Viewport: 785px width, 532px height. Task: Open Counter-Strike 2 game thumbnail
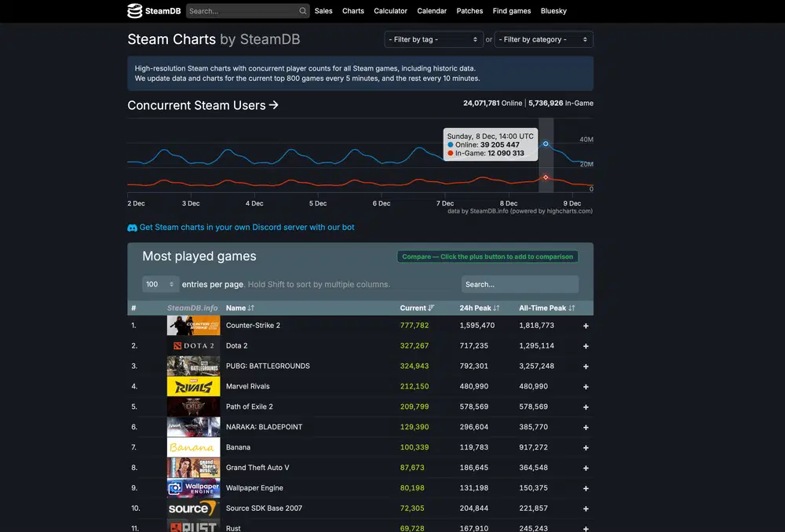[193, 326]
